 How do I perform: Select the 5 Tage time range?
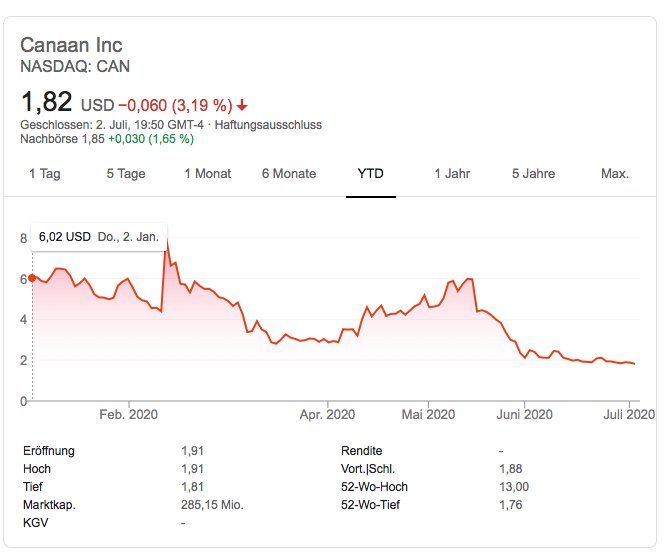[126, 174]
